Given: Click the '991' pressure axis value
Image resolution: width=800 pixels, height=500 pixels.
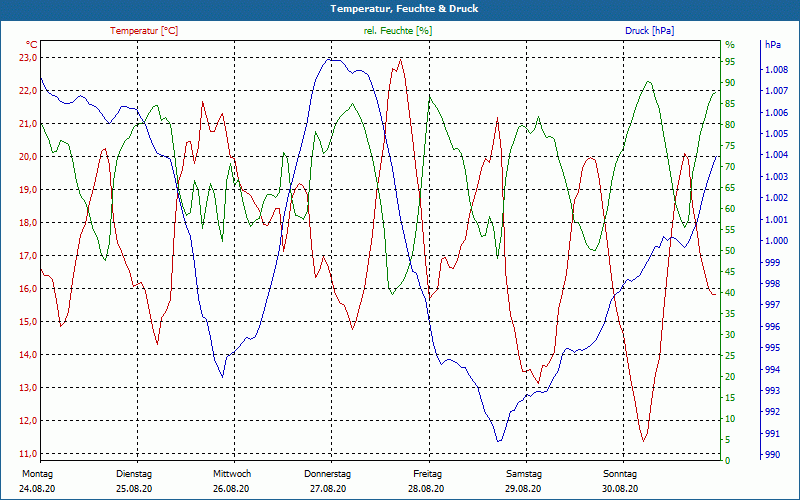Looking at the screenshot, I should (x=773, y=433).
